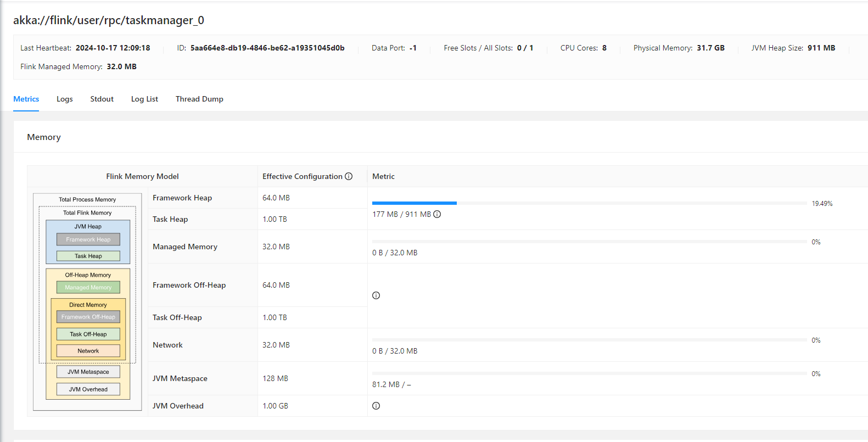
Task: Click the Free Slots value 0 / 1
Action: click(x=525, y=48)
